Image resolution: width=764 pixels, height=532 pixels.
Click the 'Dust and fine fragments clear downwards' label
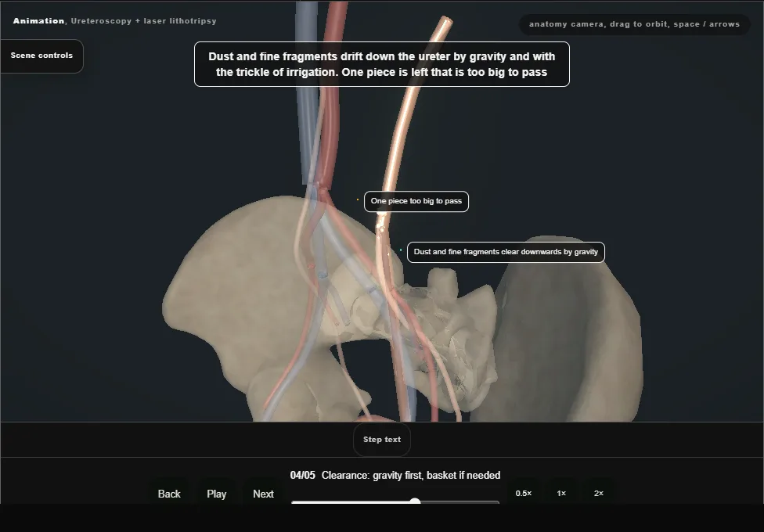(506, 252)
